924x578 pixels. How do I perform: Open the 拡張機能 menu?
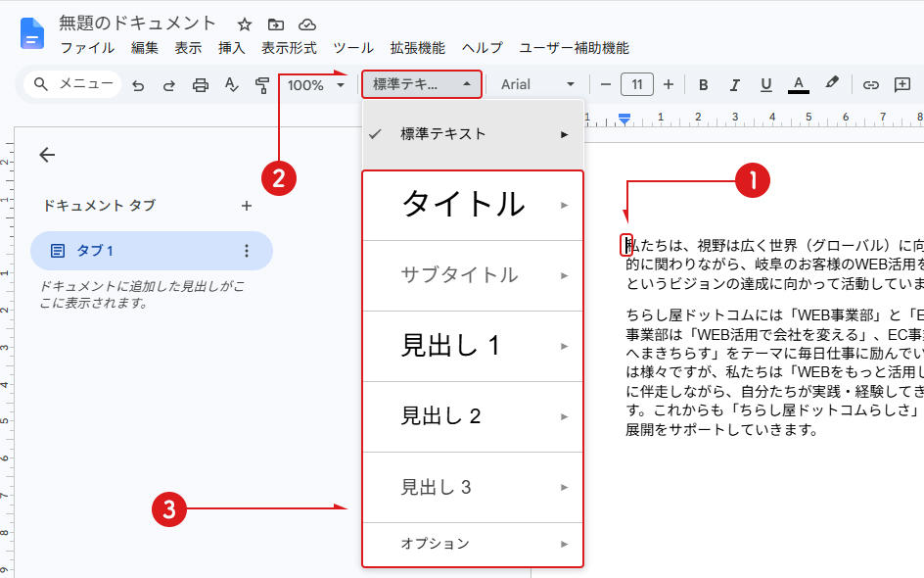click(417, 48)
